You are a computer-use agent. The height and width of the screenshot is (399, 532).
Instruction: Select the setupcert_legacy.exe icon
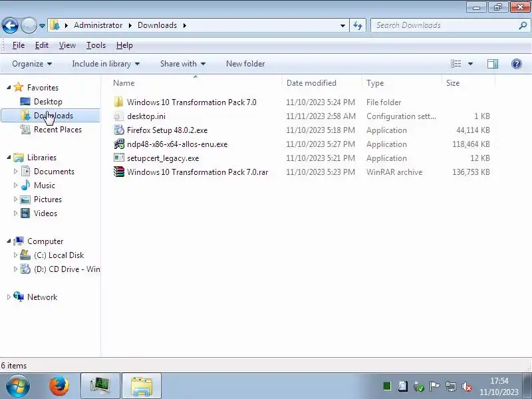[x=119, y=158]
